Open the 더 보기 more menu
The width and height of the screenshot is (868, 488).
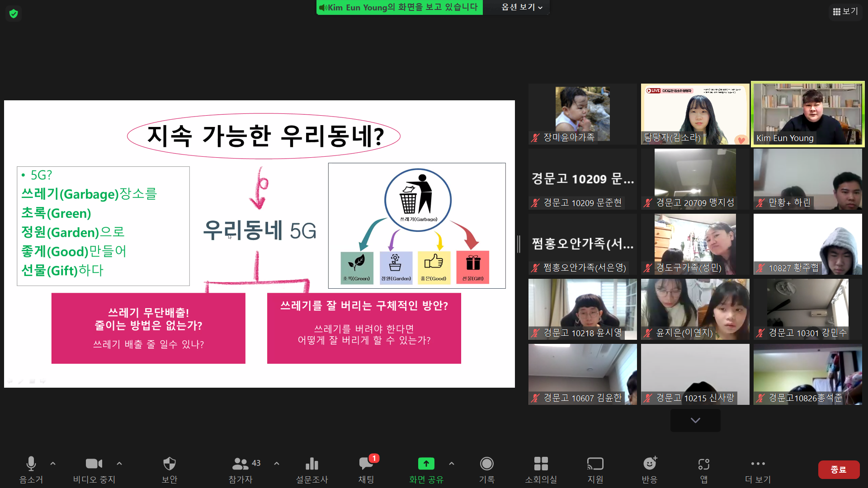(758, 464)
